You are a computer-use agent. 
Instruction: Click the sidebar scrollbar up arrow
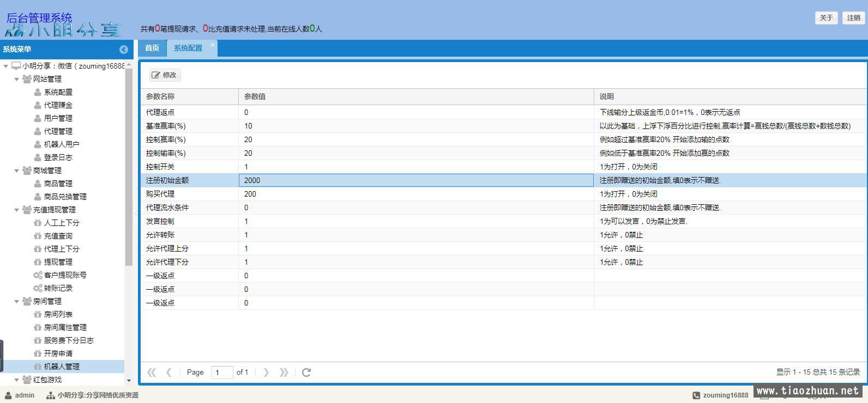click(x=129, y=64)
